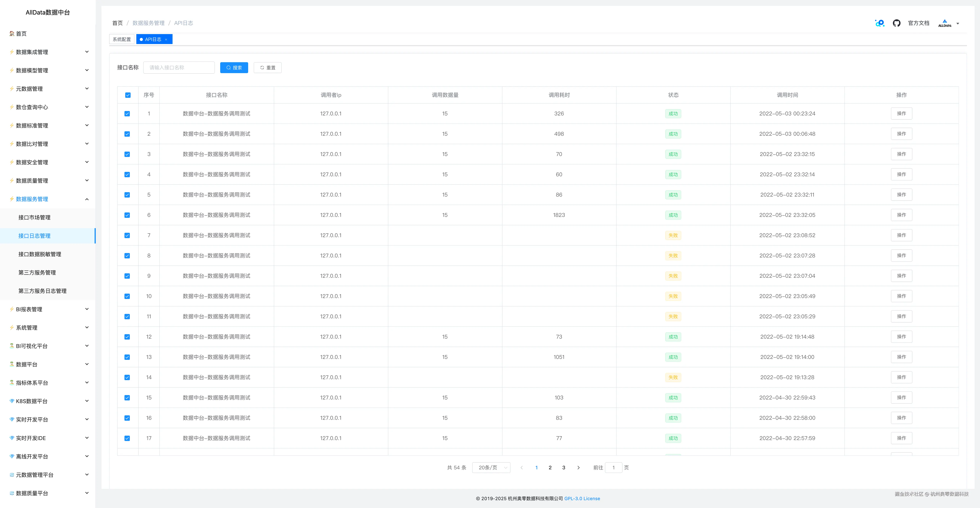The height and width of the screenshot is (508, 980).
Task: Click the AllData user avatar icon
Action: (x=945, y=23)
